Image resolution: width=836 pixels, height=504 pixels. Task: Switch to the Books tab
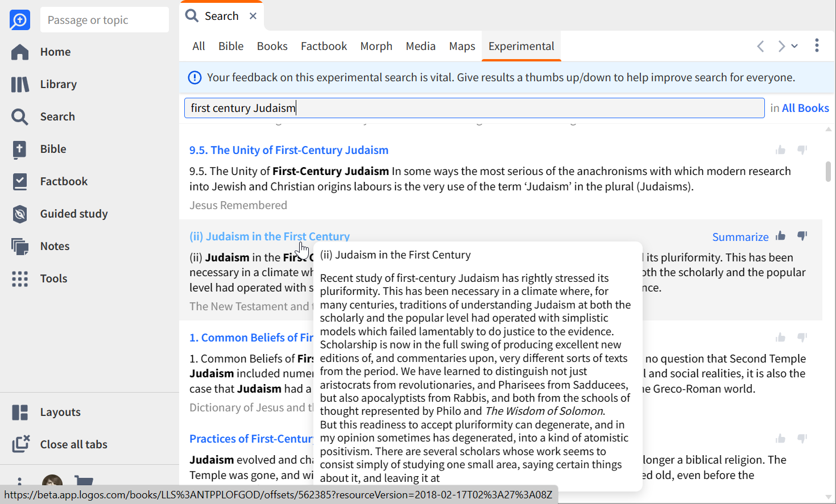pos(272,46)
